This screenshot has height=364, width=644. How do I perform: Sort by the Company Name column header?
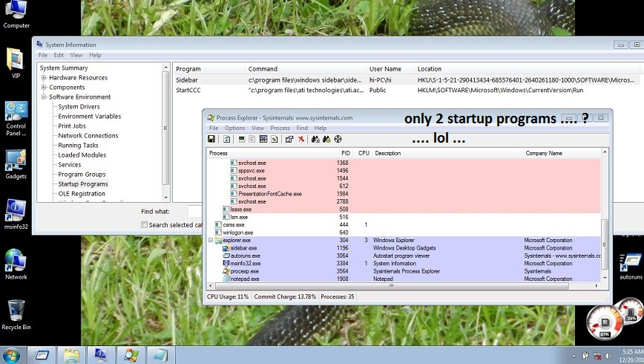[x=562, y=153]
